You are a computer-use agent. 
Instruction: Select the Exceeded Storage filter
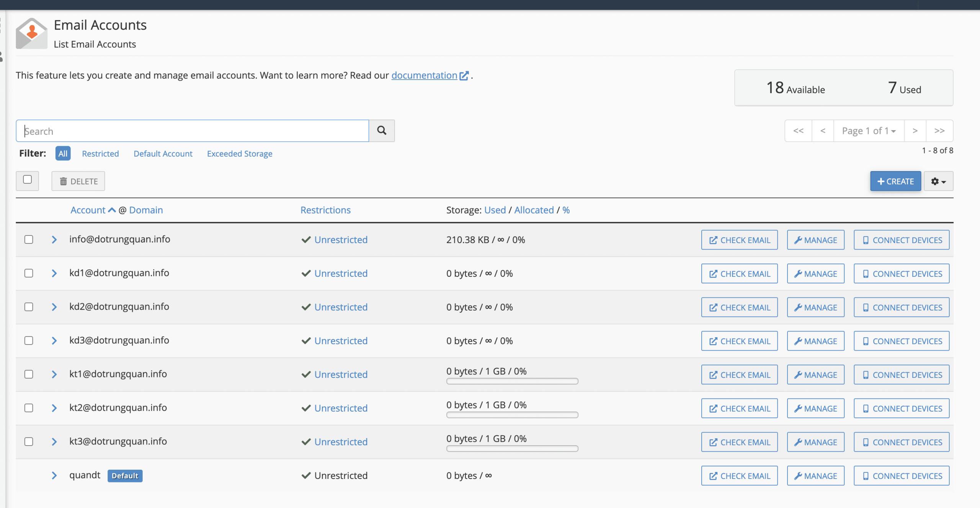click(239, 154)
